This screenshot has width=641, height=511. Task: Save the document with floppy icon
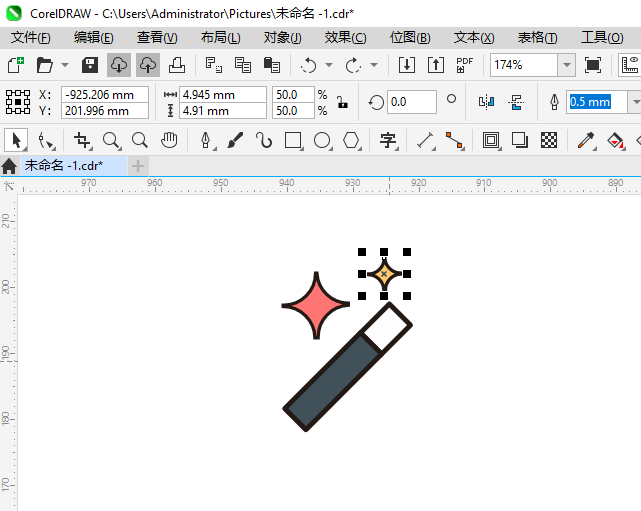(90, 65)
